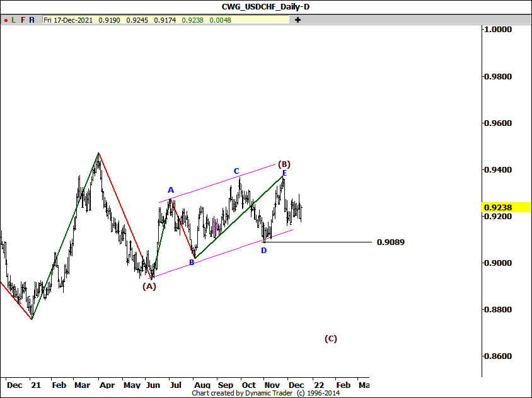Click the high value 0.9245
The height and width of the screenshot is (398, 532).
pos(137,20)
